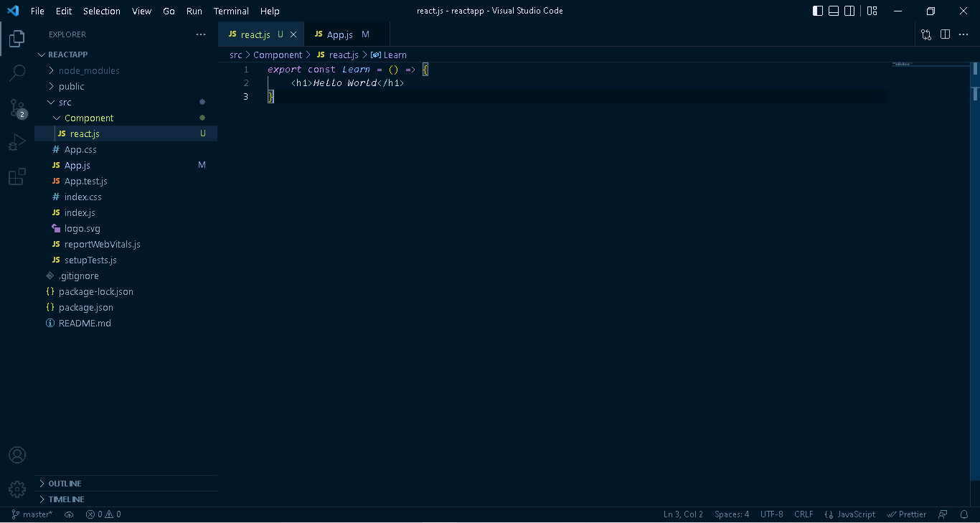The width and height of the screenshot is (980, 523).
Task: Open the Terminal menu
Action: (231, 11)
